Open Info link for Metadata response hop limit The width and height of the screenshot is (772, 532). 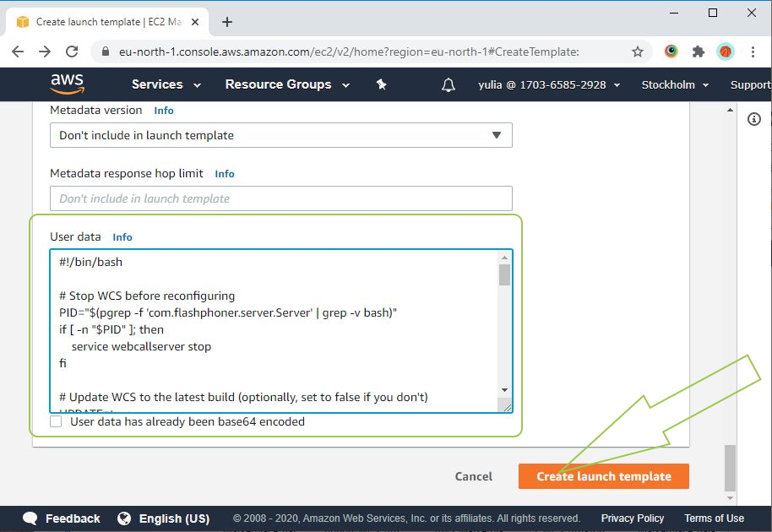pyautogui.click(x=225, y=174)
